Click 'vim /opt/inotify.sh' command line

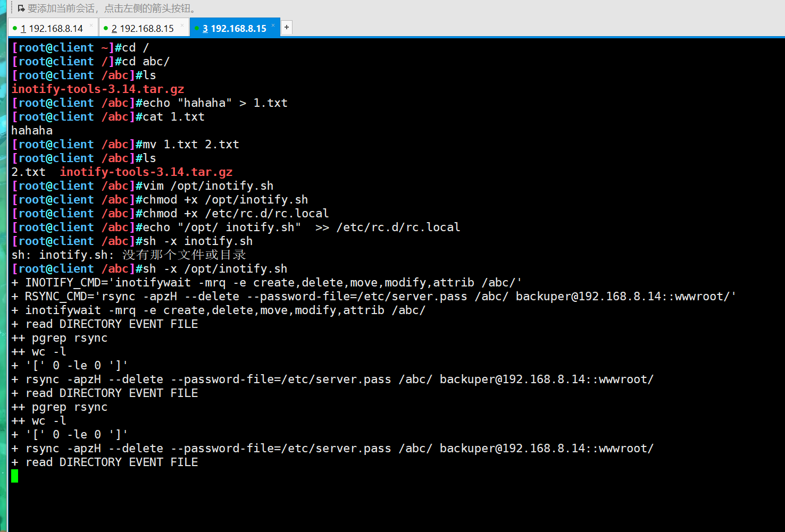pos(208,185)
